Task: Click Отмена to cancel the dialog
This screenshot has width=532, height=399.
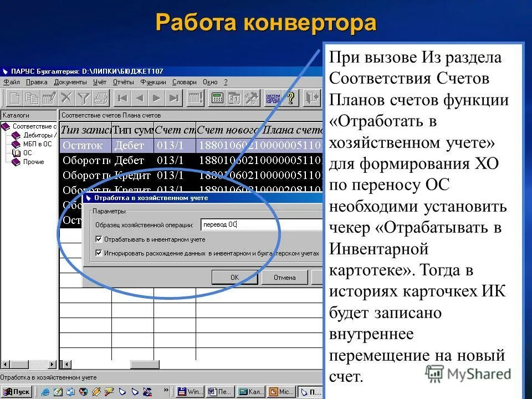Action: (x=283, y=277)
